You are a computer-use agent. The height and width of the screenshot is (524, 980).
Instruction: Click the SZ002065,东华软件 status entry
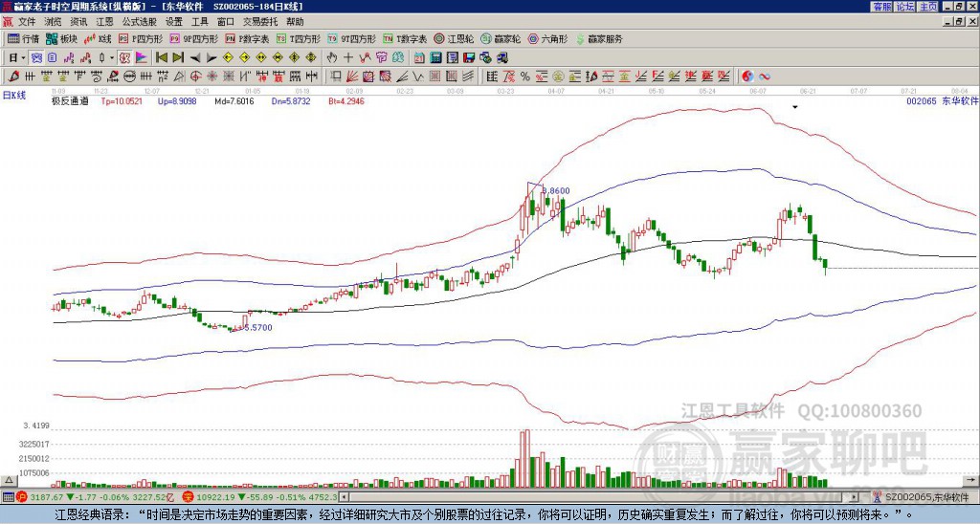926,497
